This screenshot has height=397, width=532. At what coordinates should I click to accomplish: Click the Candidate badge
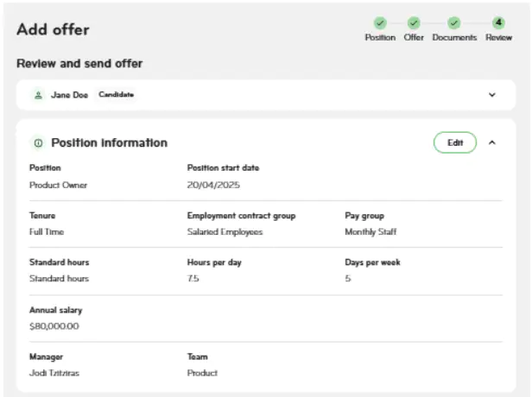pos(116,95)
